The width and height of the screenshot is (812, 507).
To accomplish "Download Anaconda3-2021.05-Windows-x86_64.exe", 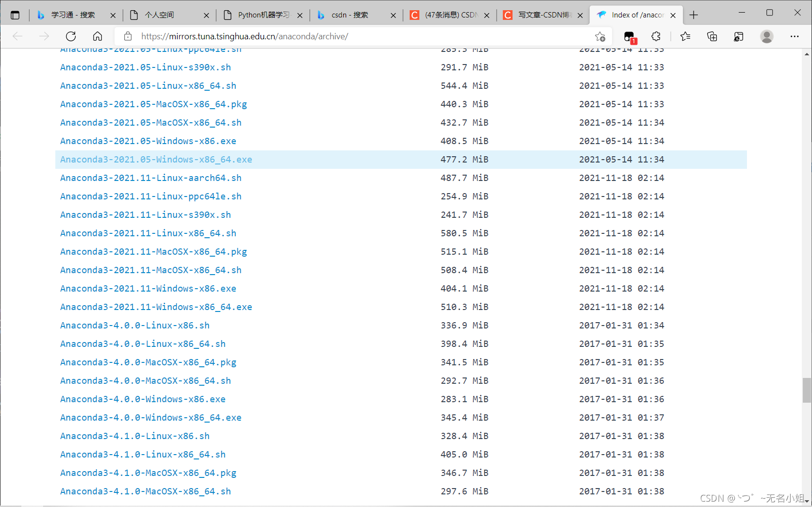I will coord(156,160).
